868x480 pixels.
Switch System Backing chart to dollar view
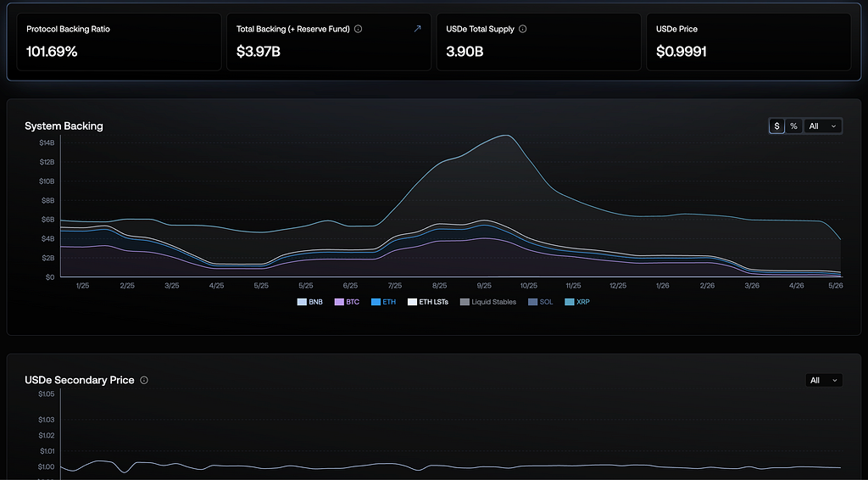776,126
